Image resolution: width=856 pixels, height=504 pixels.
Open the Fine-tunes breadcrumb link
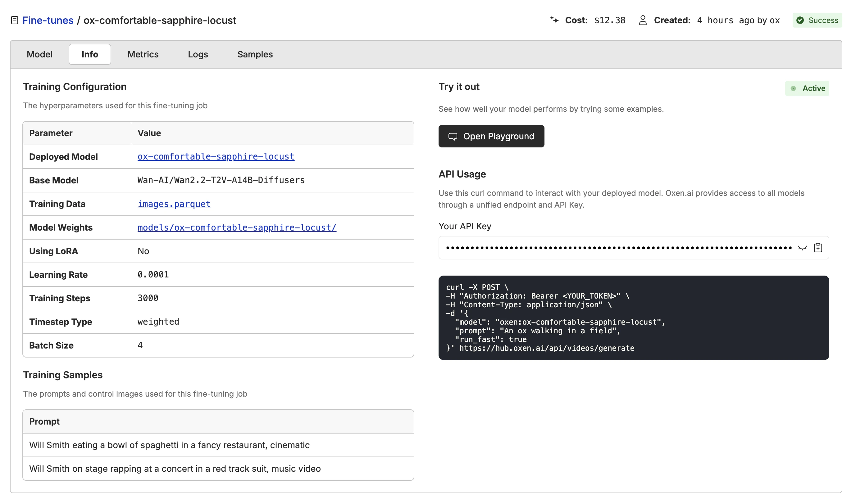point(48,20)
